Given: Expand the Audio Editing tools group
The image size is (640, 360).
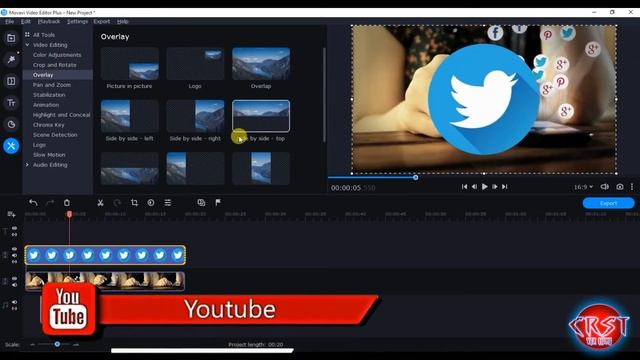Looking at the screenshot, I should coord(27,165).
